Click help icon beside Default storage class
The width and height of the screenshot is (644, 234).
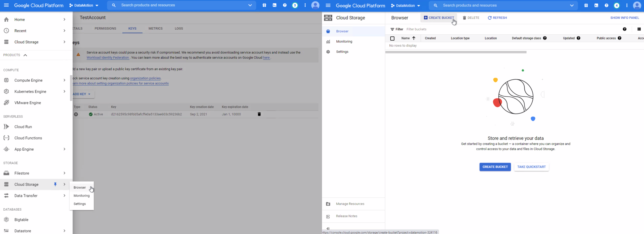pos(545,38)
